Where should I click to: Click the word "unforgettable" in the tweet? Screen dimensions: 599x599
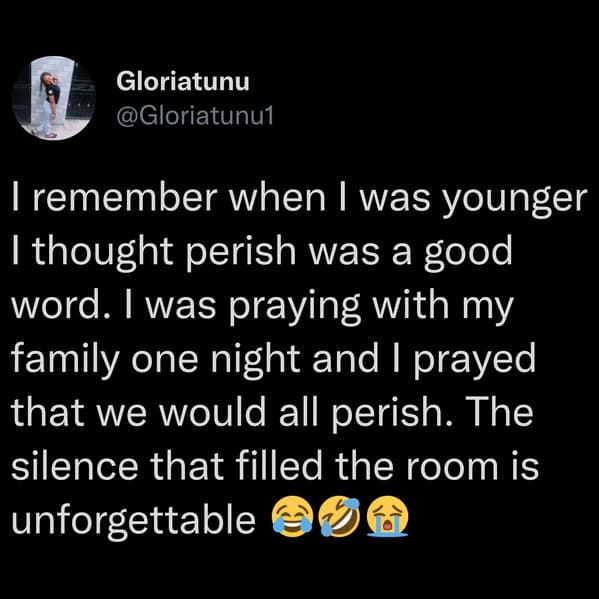(x=134, y=520)
